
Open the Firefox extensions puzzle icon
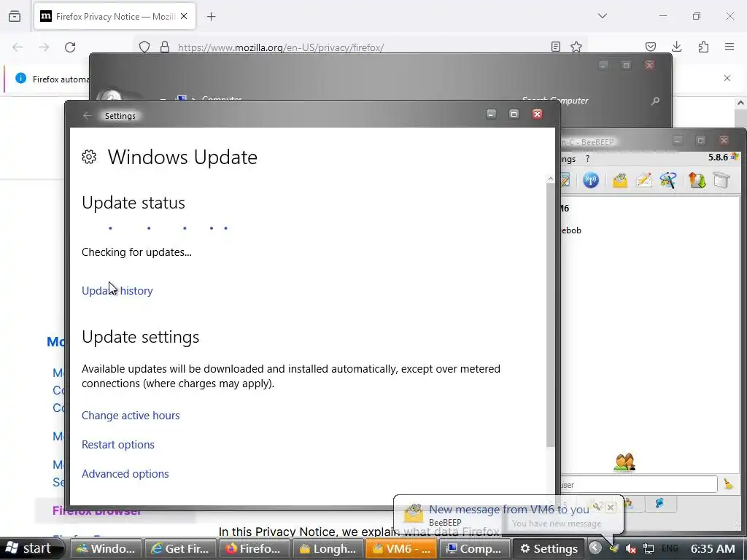click(x=703, y=47)
